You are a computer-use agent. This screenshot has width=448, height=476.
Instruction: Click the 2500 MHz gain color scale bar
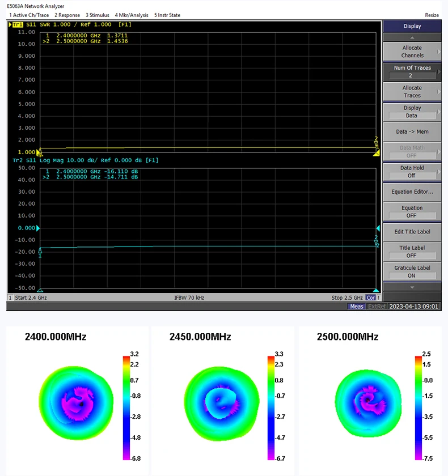coord(419,408)
